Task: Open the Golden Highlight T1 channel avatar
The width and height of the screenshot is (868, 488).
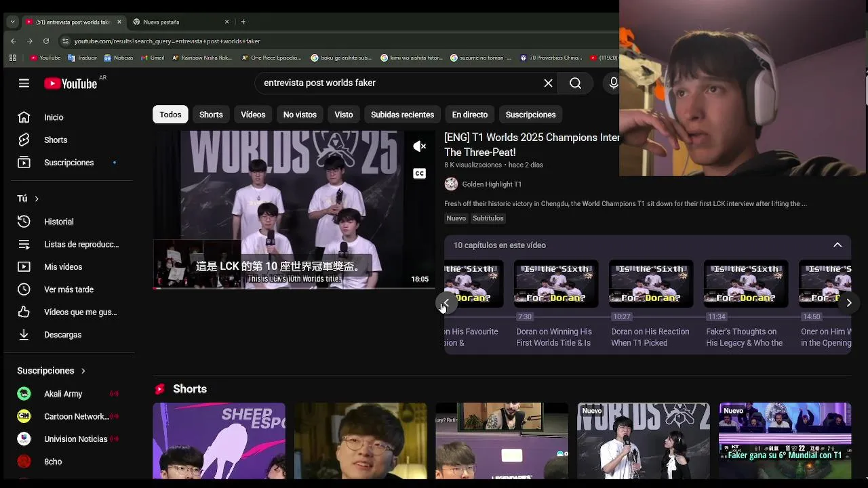Action: [451, 184]
